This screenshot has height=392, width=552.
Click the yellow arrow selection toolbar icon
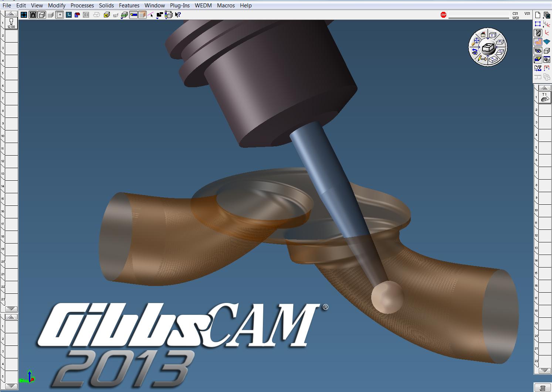(x=106, y=15)
